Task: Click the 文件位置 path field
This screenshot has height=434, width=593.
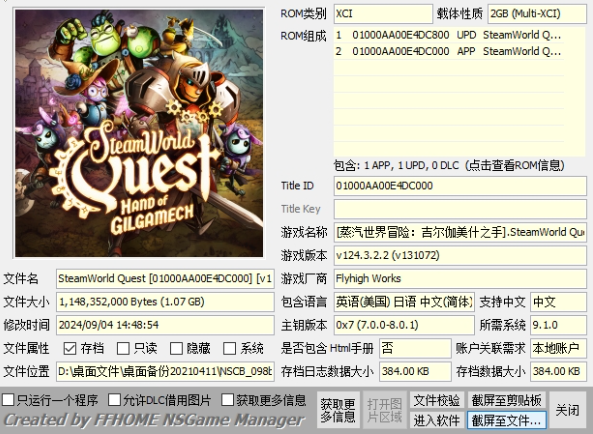Action: tap(165, 372)
